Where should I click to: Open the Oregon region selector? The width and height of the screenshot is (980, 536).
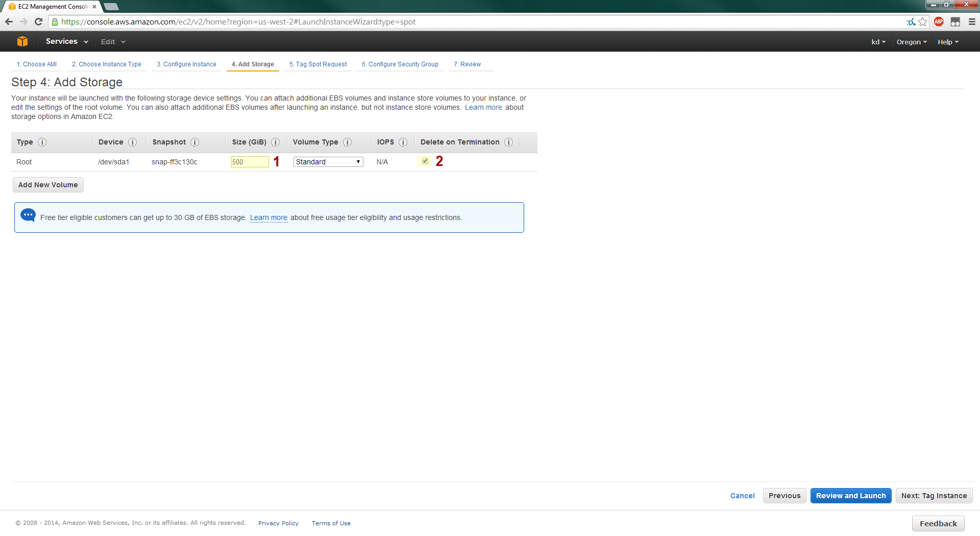pos(911,42)
